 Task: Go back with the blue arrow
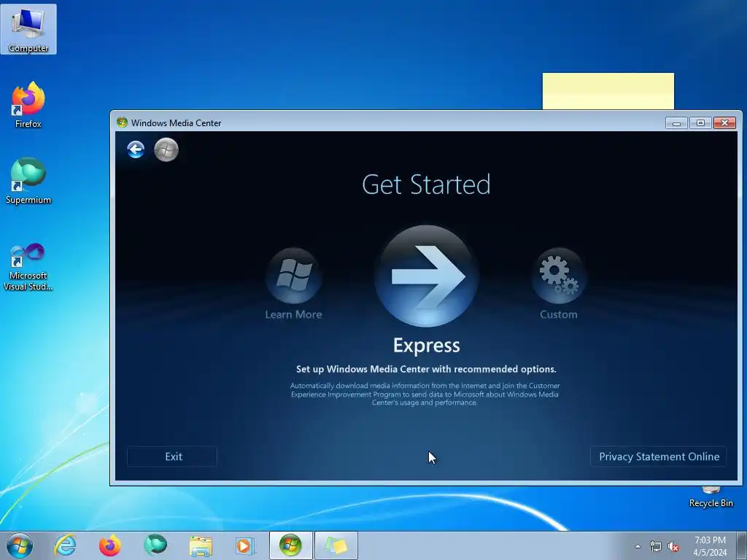pyautogui.click(x=136, y=149)
